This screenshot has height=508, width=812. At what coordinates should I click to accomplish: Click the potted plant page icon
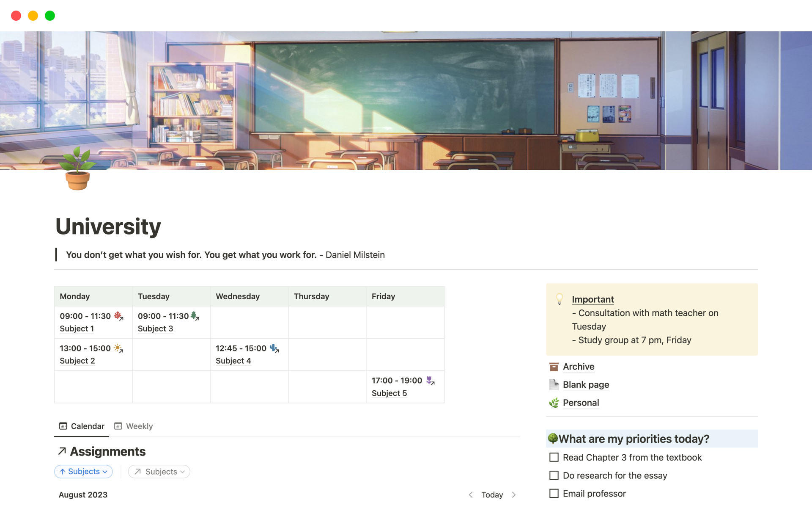pos(77,169)
